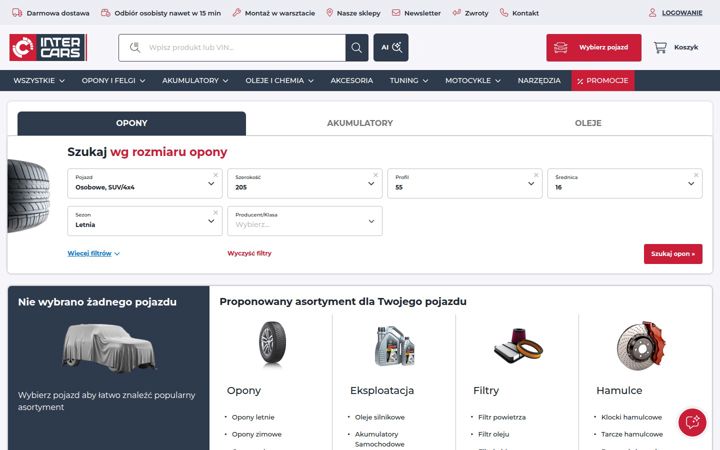This screenshot has height=450, width=720.
Task: Click the car icon in Wybierz pojazd button
Action: click(561, 47)
